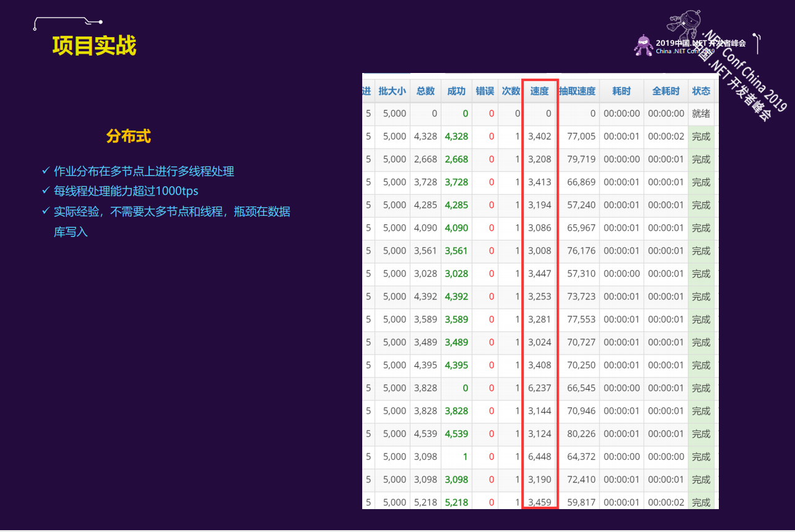The height and width of the screenshot is (532, 795).
Task: Click green success value 5,218
Action: [456, 502]
